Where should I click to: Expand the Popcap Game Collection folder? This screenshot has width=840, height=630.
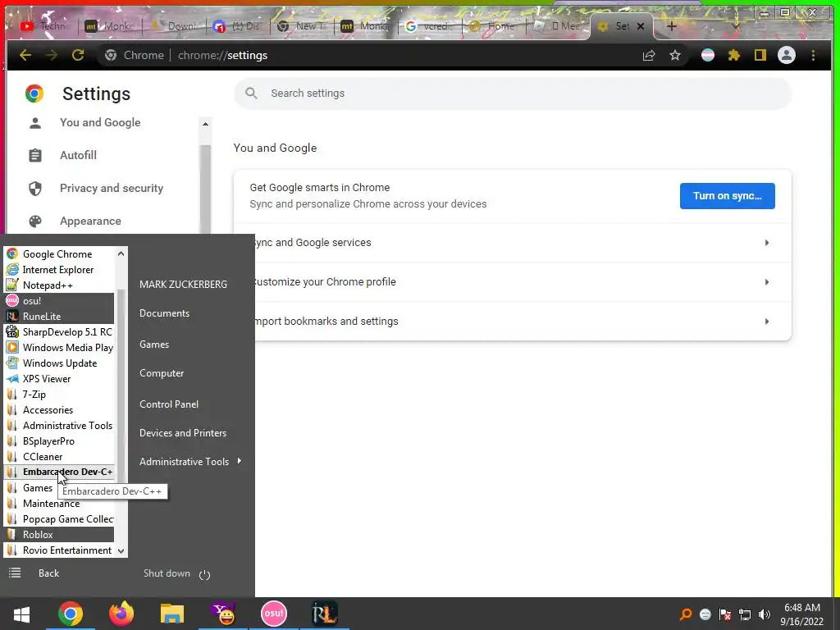(x=59, y=518)
